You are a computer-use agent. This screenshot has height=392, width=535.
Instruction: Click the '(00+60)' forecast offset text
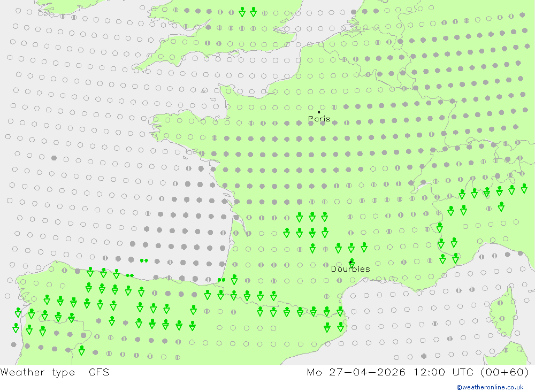coord(505,372)
